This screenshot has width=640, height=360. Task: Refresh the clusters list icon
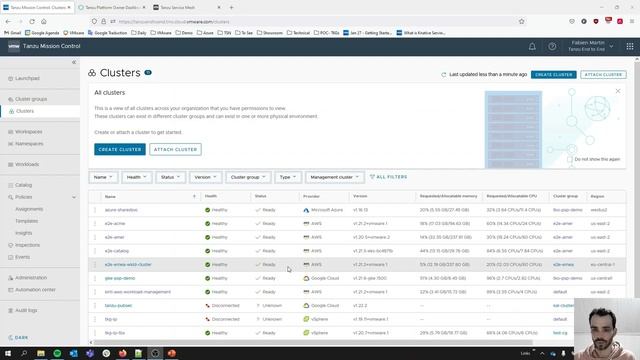tap(444, 75)
